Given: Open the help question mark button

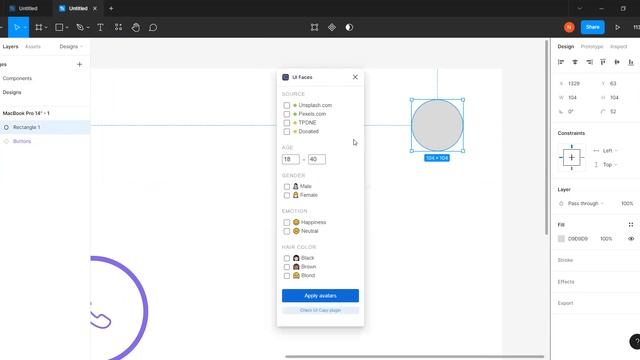Looking at the screenshot, I should 635,342.
